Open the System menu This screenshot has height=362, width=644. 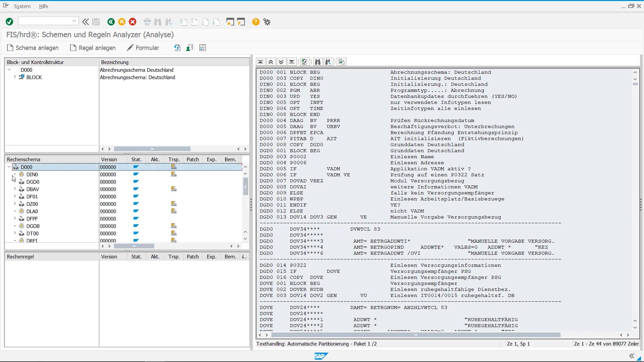click(x=22, y=6)
